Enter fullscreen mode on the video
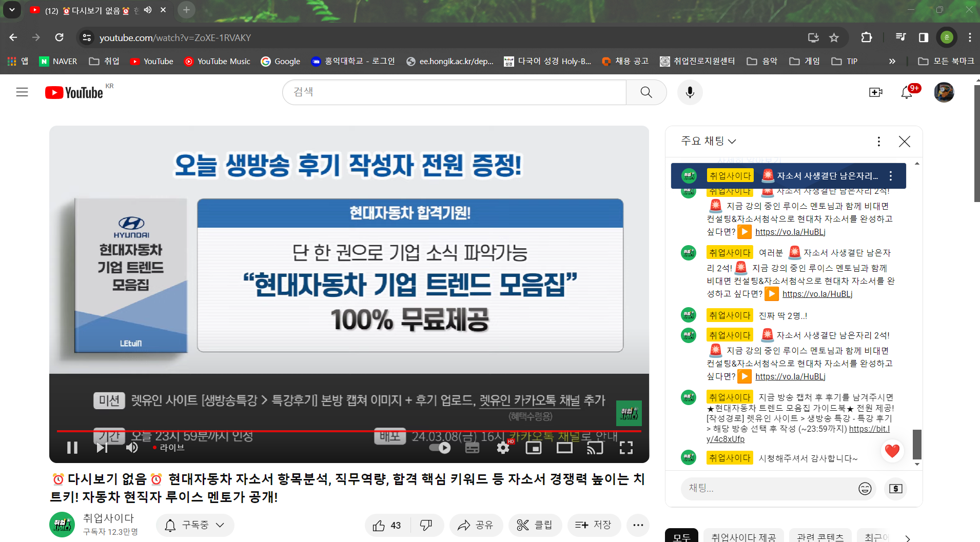Viewport: 980px width, 542px height. (x=626, y=448)
